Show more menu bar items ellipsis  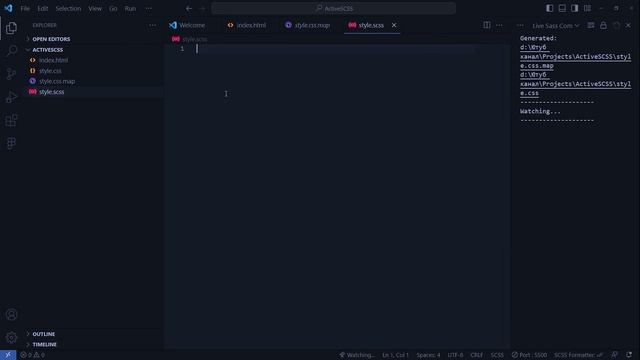[149, 8]
